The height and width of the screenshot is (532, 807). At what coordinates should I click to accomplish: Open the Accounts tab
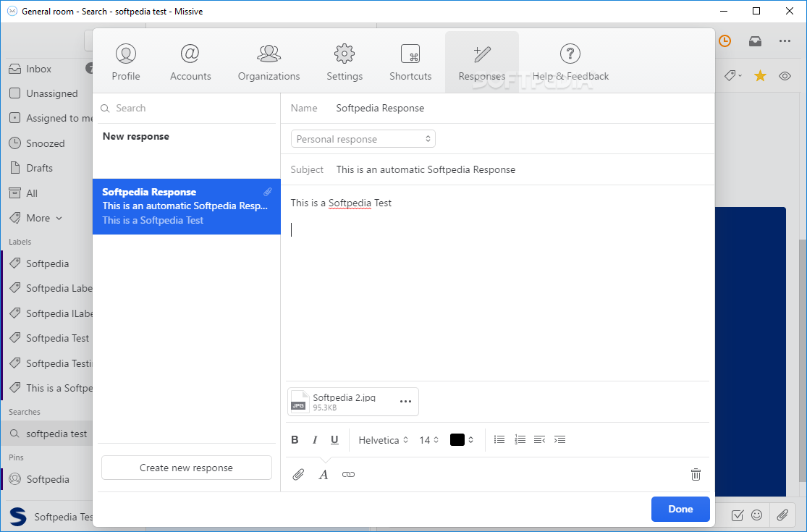tap(190, 62)
